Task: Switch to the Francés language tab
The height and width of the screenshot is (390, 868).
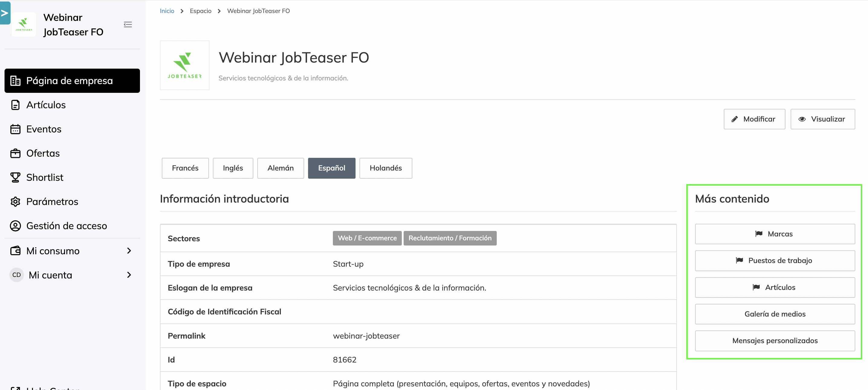Action: (x=185, y=168)
